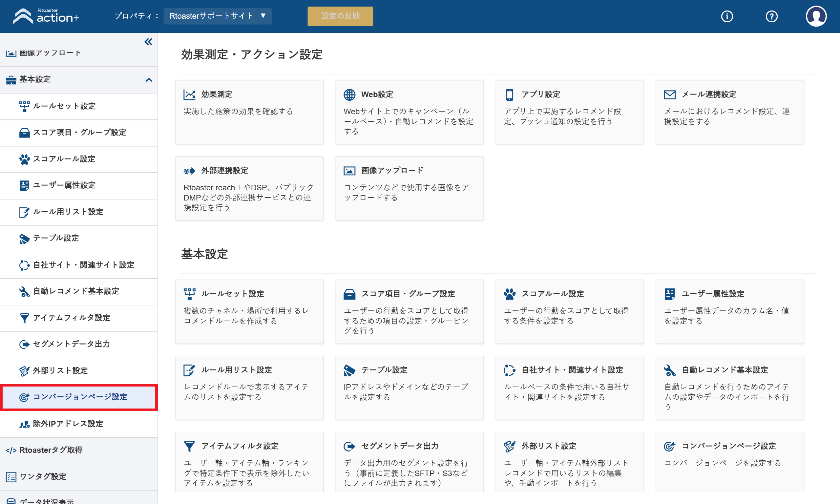Screen dimensions: 840x504
Task: Open ワンタグ設定 in the sidebar
Action: coord(79,477)
